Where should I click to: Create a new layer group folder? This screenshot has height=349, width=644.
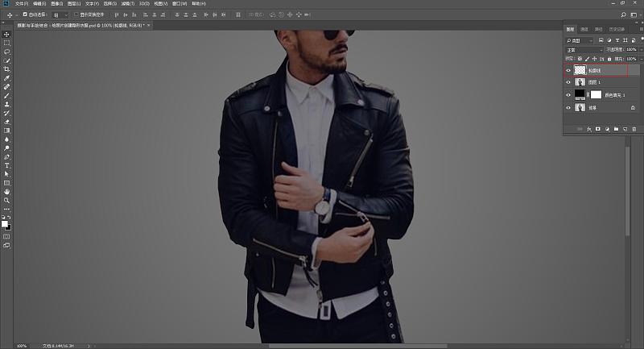(616, 129)
